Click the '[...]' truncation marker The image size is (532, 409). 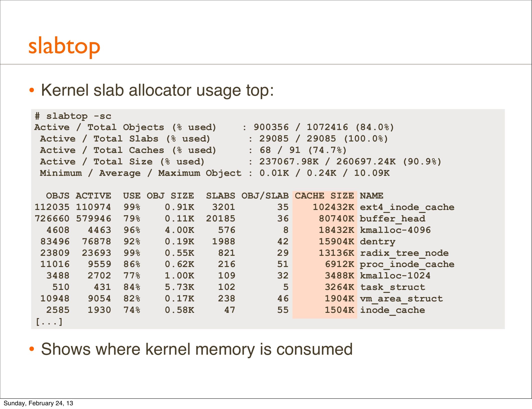[49, 322]
